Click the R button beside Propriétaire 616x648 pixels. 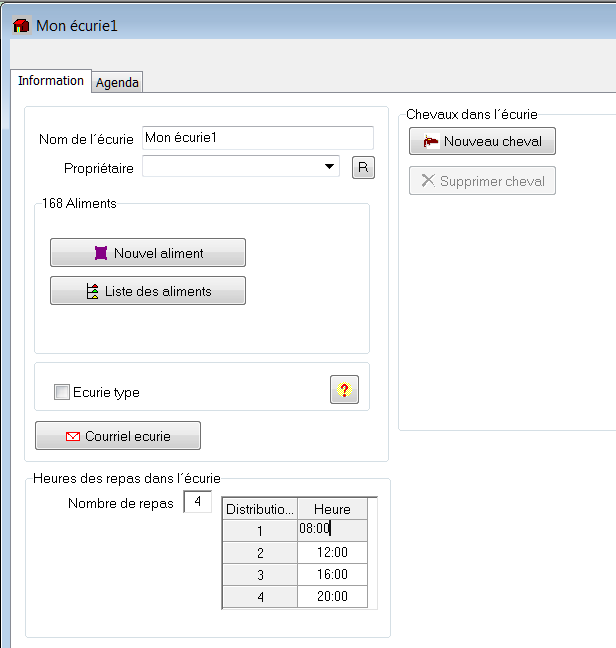[x=363, y=167]
